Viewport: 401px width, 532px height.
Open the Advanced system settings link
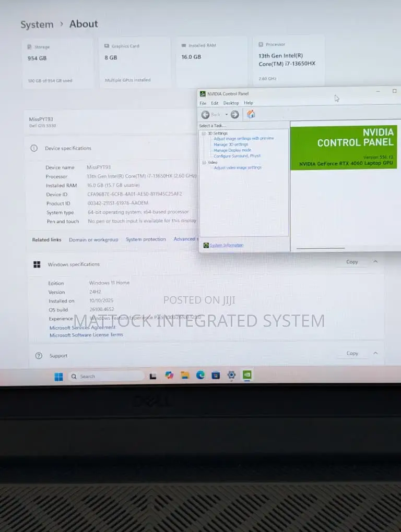pyautogui.click(x=186, y=239)
